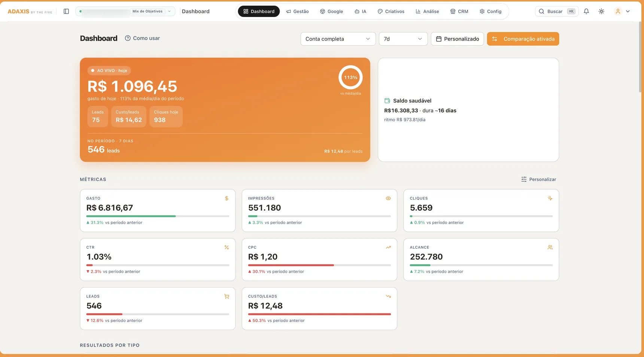
Task: Switch to the Gestão tab
Action: click(x=297, y=11)
